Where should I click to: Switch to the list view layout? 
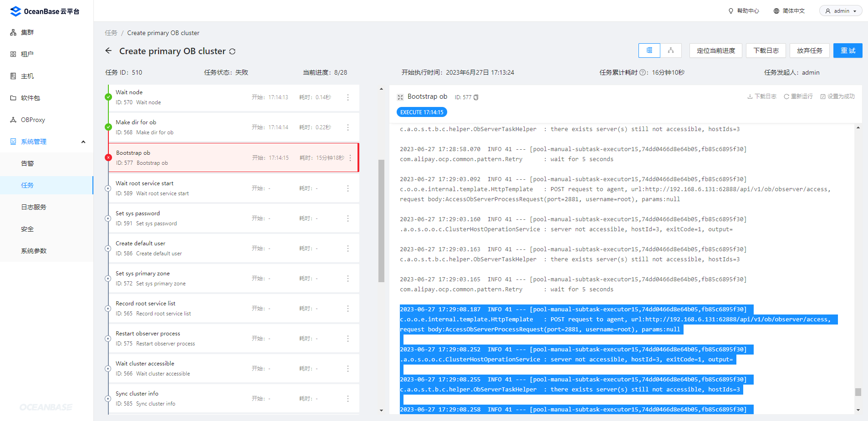[x=649, y=51]
